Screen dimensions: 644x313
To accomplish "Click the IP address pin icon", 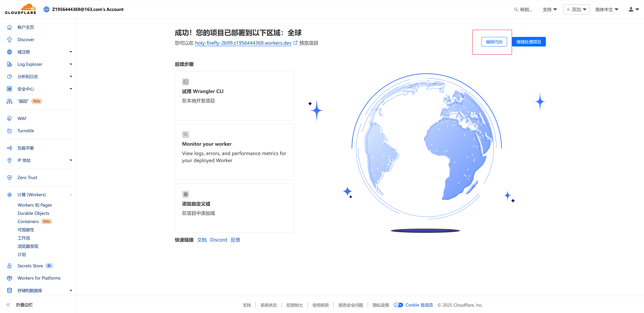I will 10,160.
